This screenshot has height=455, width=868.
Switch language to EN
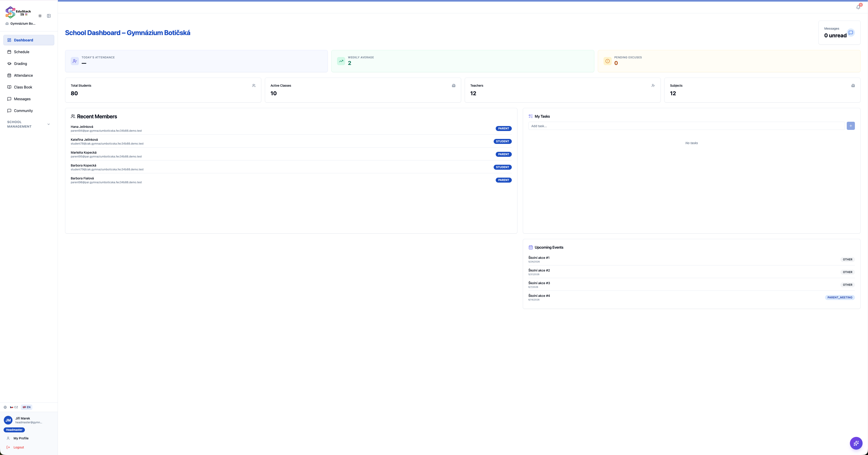[x=27, y=407]
